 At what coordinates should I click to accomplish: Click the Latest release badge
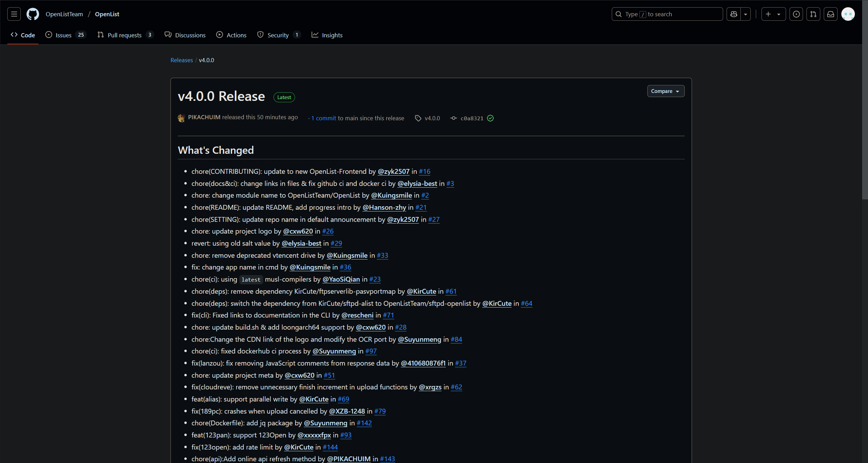(284, 97)
